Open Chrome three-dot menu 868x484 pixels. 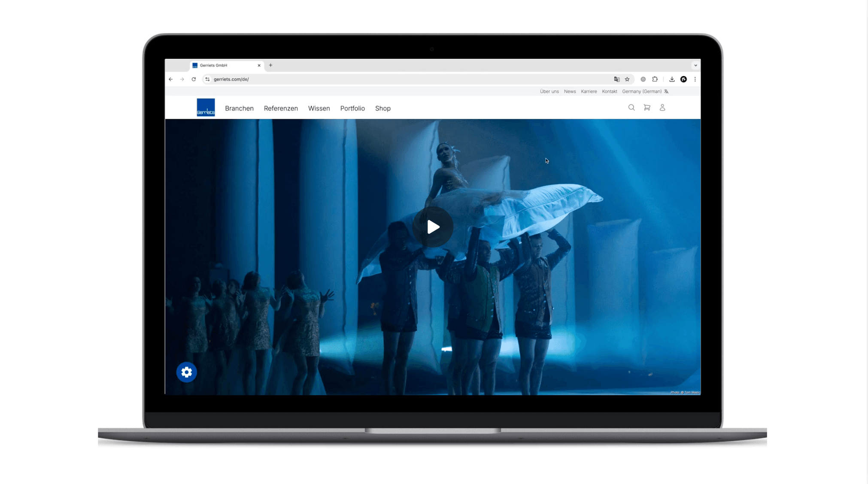point(695,79)
